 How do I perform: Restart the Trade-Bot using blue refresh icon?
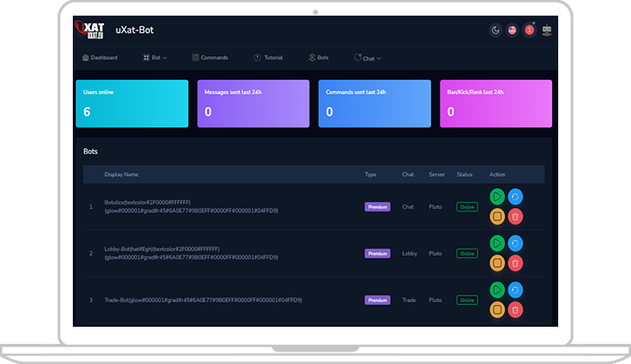point(516,290)
